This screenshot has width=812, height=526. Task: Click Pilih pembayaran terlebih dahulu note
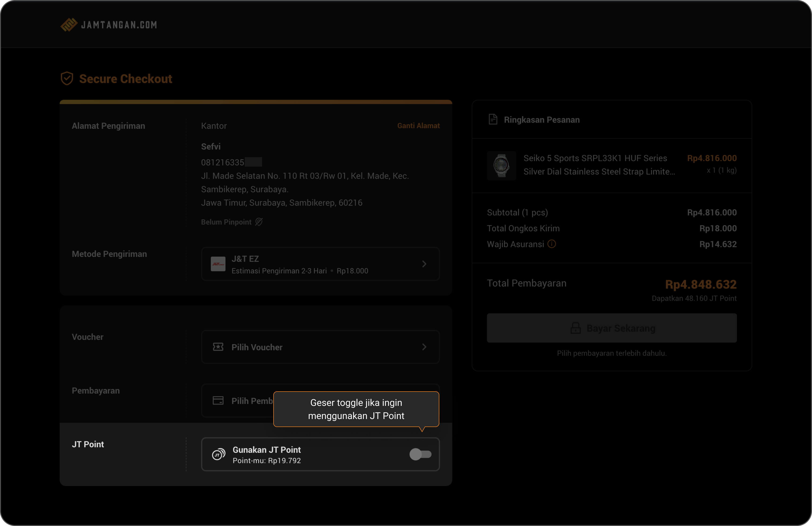pos(612,353)
